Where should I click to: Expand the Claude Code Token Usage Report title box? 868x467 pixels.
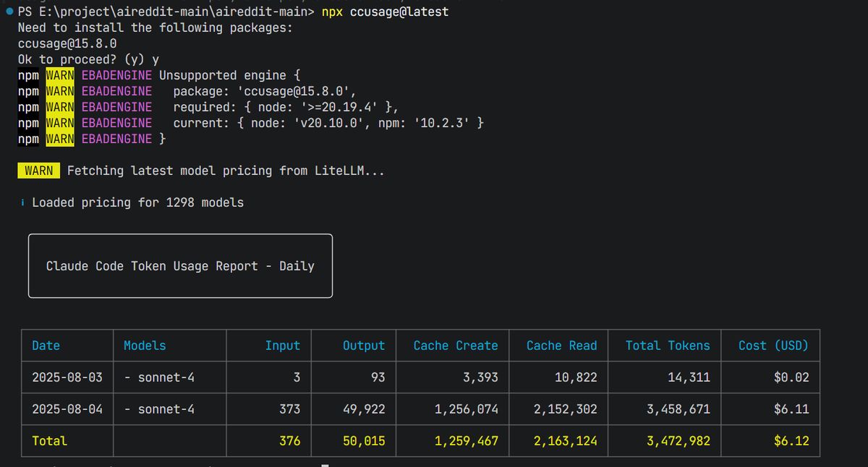point(179,265)
